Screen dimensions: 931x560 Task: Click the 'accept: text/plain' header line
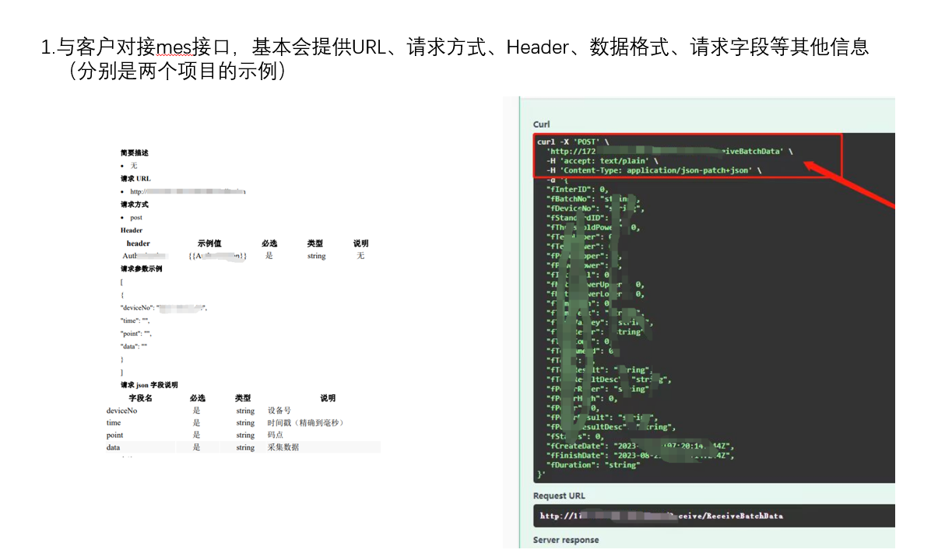pos(602,160)
